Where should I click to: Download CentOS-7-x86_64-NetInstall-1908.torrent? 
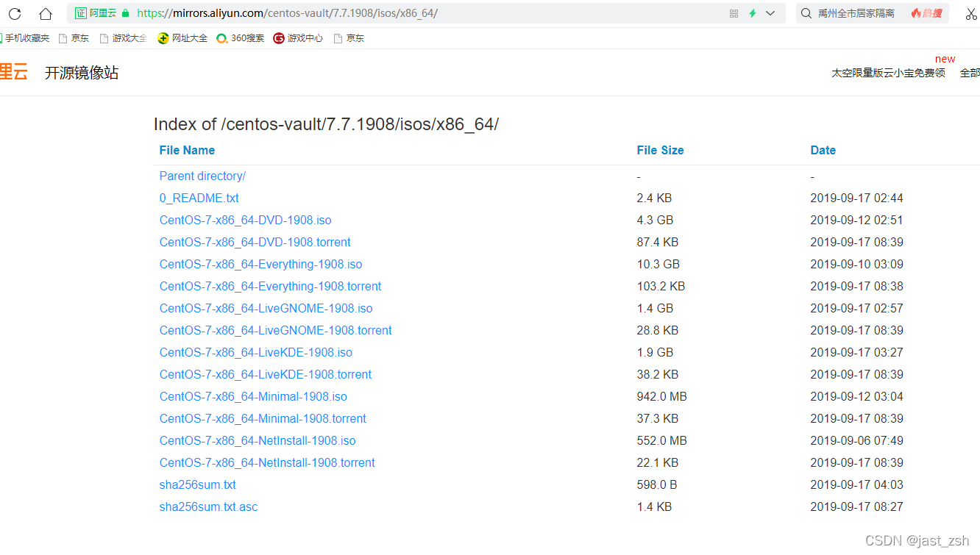click(267, 462)
